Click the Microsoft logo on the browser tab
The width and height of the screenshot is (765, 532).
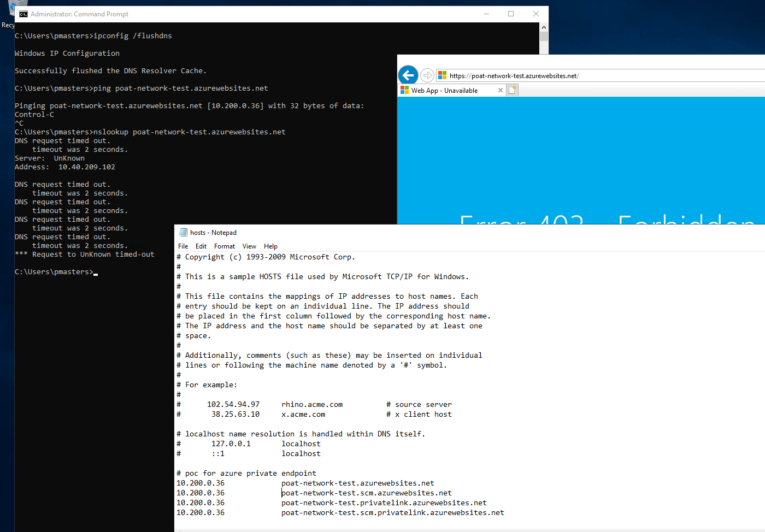pyautogui.click(x=404, y=90)
